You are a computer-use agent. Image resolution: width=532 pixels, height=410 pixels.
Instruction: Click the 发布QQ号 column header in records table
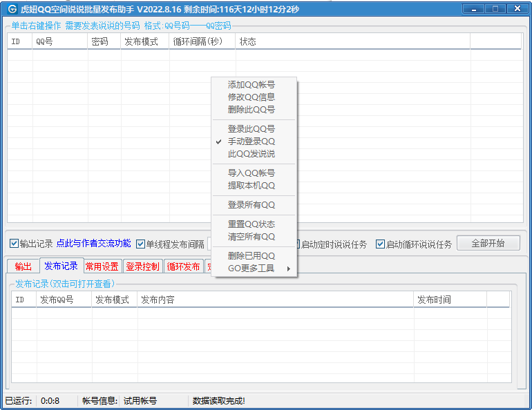coord(64,300)
